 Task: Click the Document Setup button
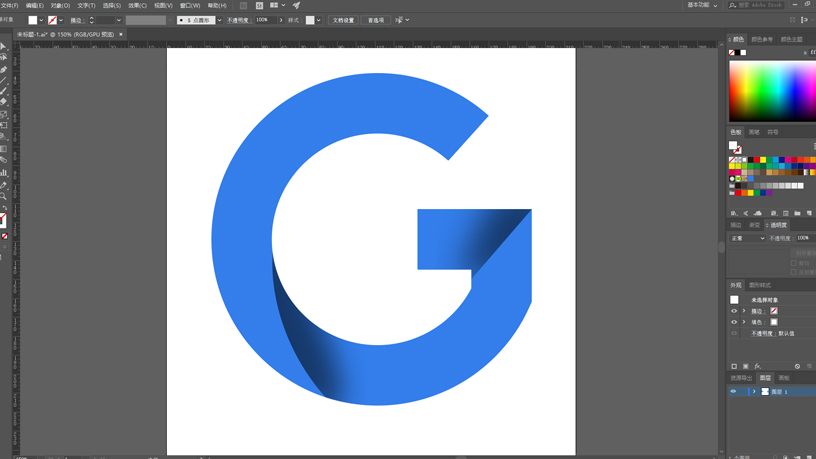343,20
